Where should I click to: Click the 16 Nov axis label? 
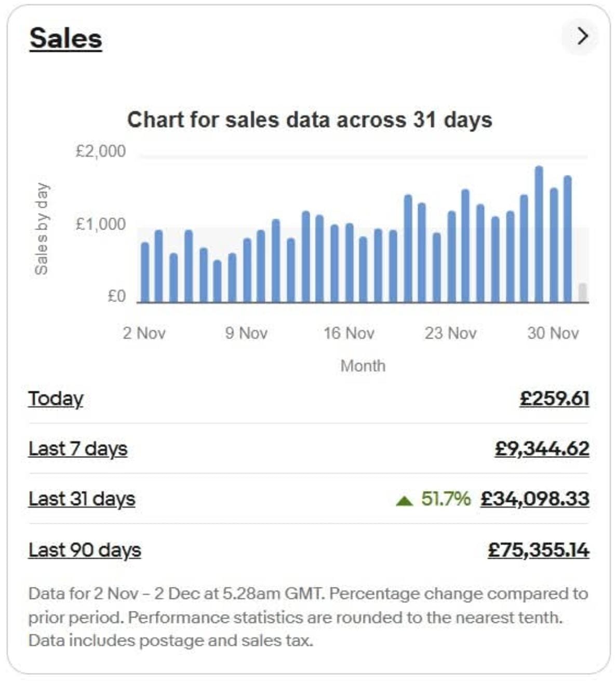coord(349,333)
